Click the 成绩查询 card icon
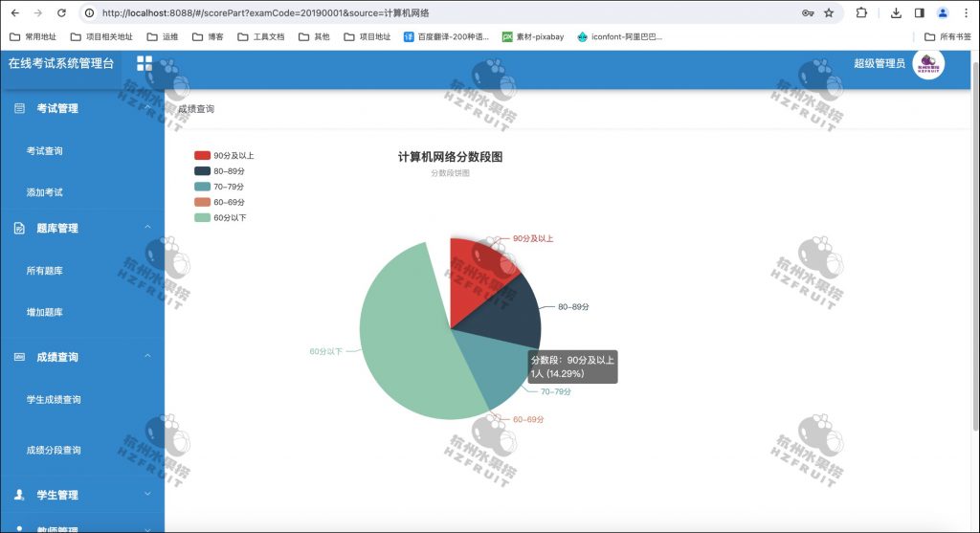The height and width of the screenshot is (533, 980). 19,357
